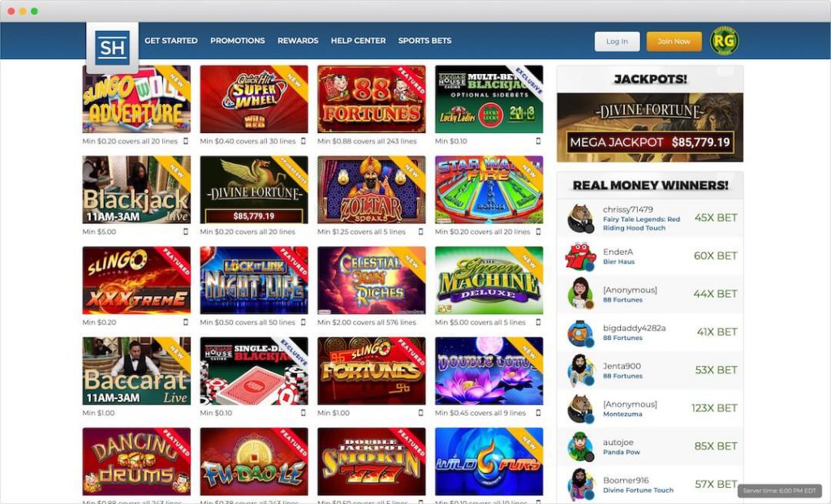The image size is (831, 504).
Task: Click mobile icon under Zoltar Speaks
Action: tap(421, 231)
